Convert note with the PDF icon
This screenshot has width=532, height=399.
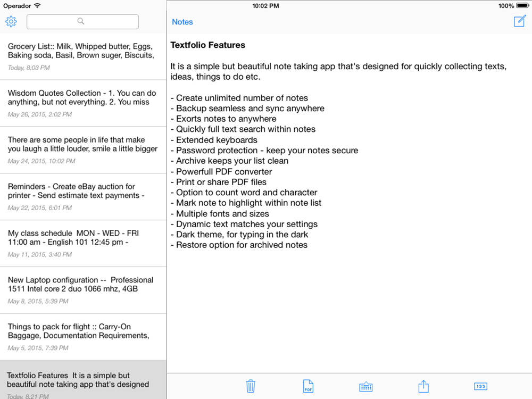(x=308, y=386)
